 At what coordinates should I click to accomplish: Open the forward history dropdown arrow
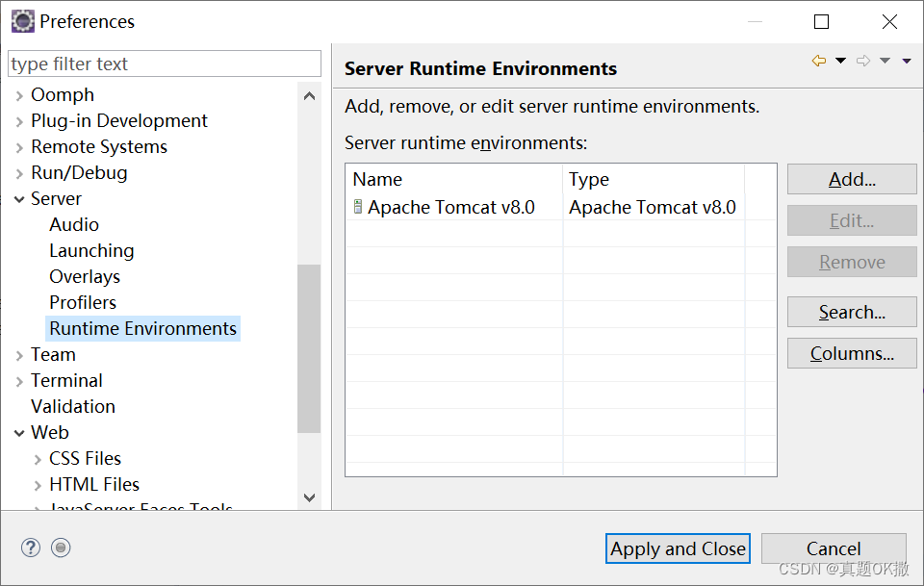click(x=885, y=61)
